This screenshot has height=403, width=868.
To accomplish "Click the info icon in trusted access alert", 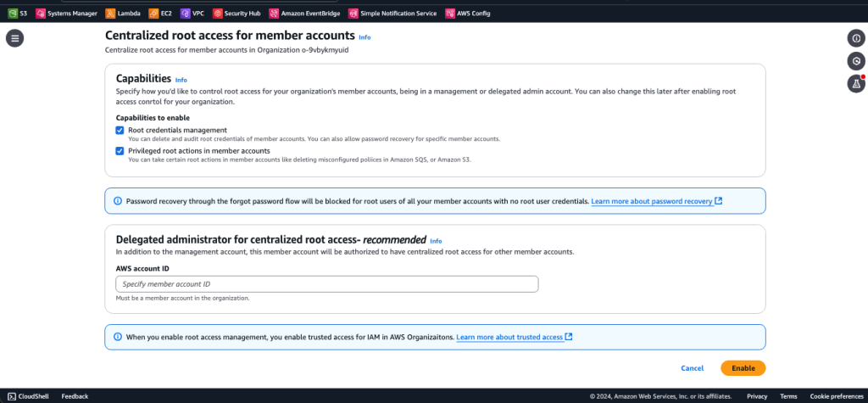I will [117, 337].
